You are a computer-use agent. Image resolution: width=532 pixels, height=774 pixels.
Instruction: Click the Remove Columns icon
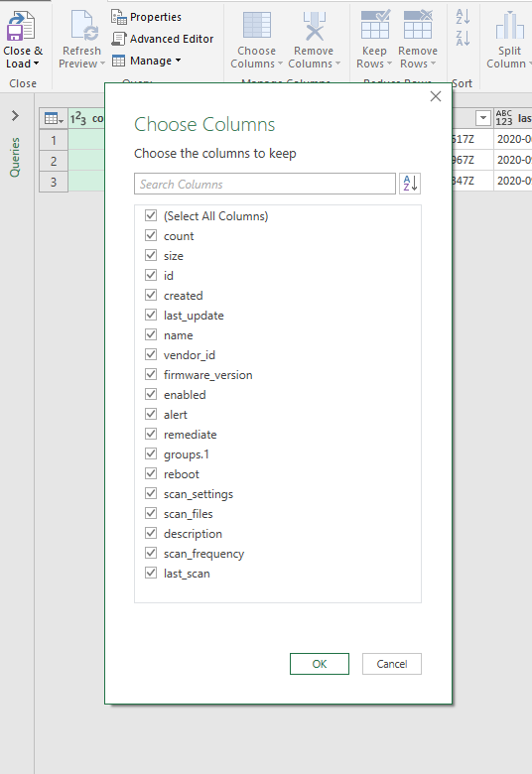point(315,27)
